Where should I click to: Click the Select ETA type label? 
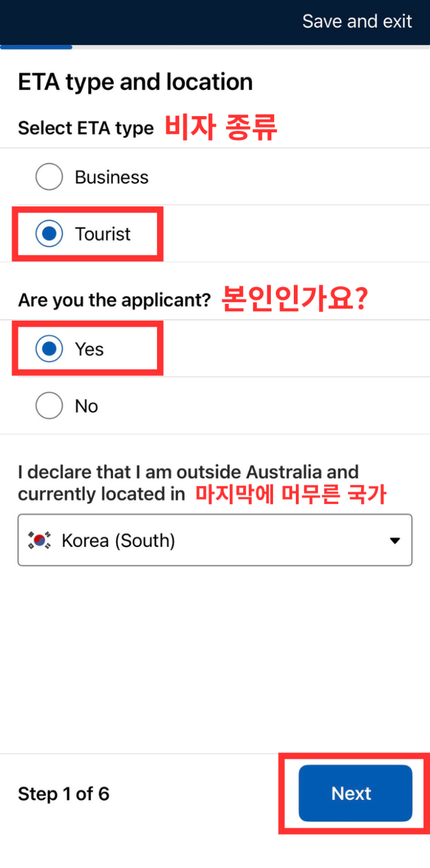click(x=86, y=128)
